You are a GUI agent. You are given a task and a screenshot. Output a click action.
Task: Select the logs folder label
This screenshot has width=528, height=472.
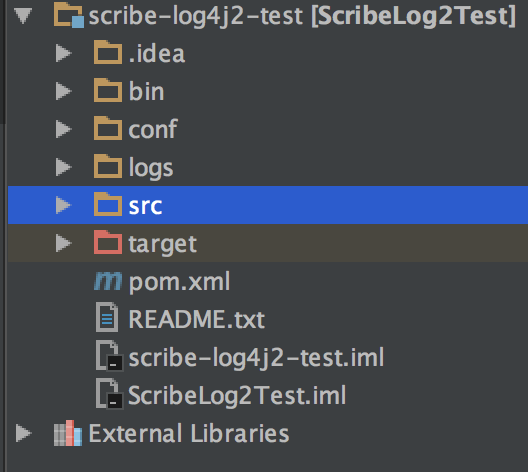[151, 168]
